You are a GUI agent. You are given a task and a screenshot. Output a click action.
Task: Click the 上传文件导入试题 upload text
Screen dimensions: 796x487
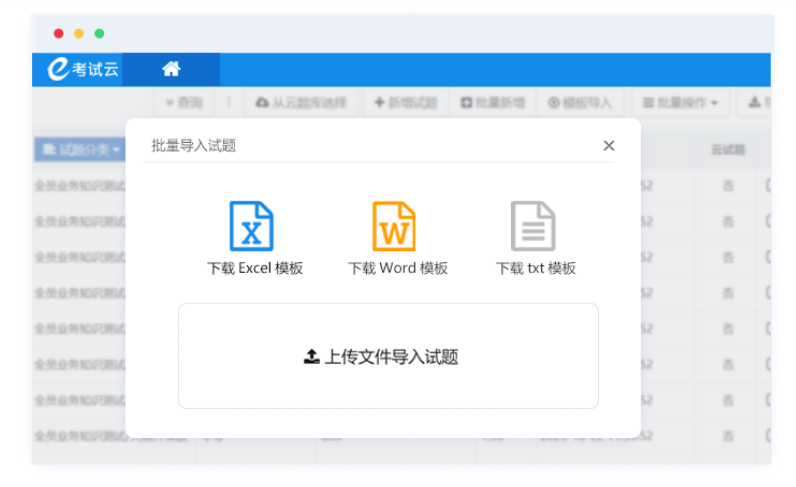click(x=391, y=357)
